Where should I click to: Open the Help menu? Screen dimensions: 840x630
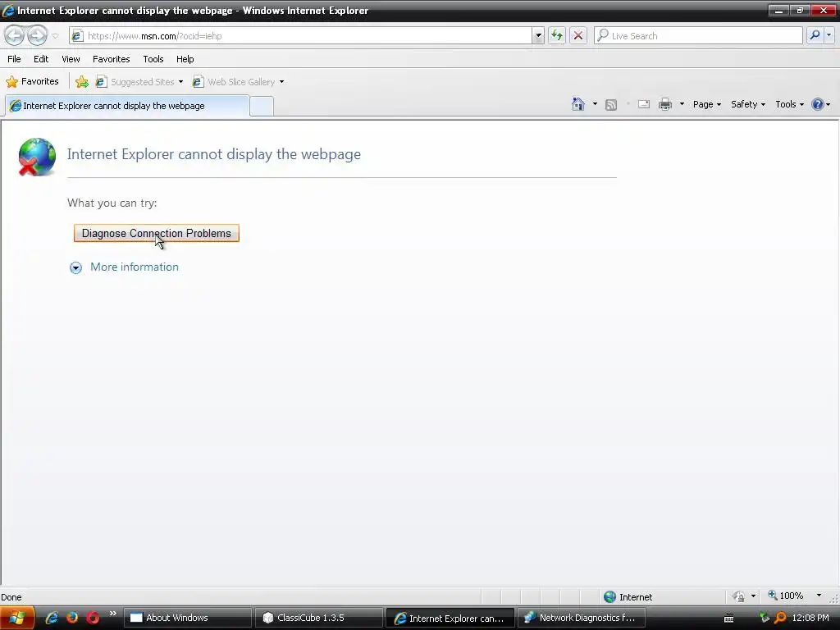(x=185, y=59)
